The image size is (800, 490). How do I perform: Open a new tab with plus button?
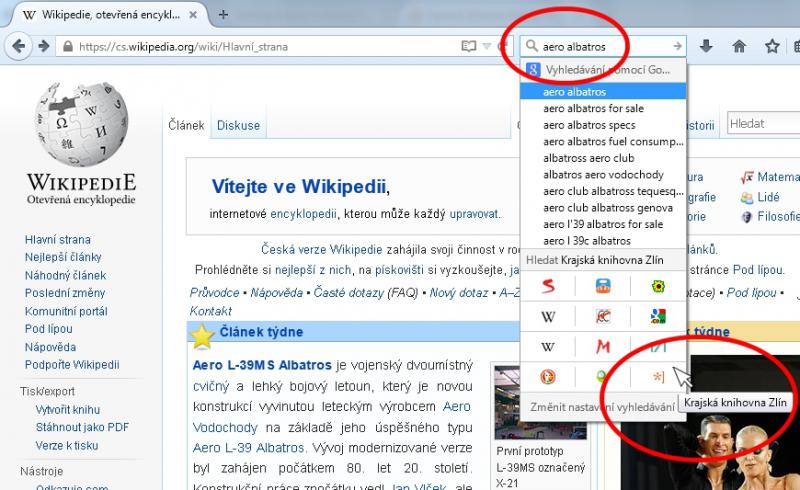click(x=223, y=15)
